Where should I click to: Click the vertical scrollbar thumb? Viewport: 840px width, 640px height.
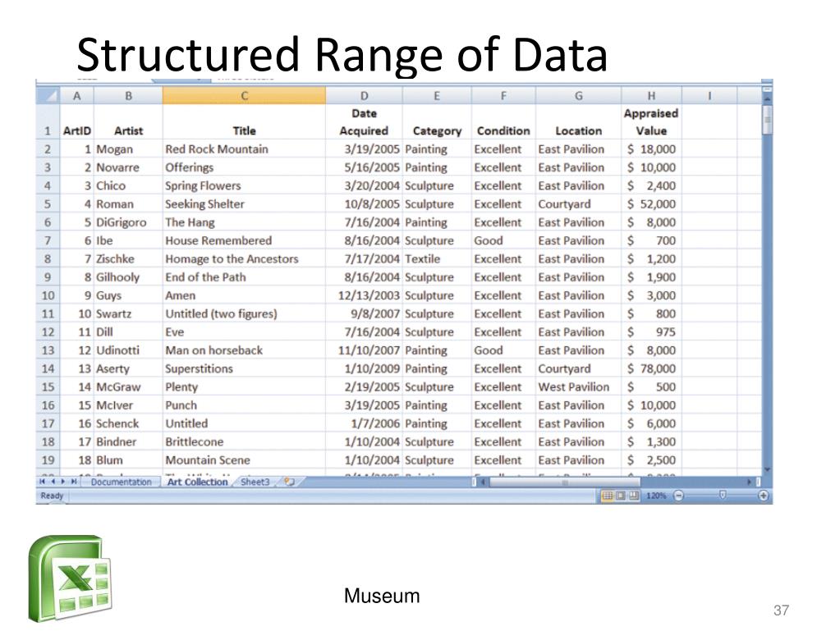tap(767, 120)
